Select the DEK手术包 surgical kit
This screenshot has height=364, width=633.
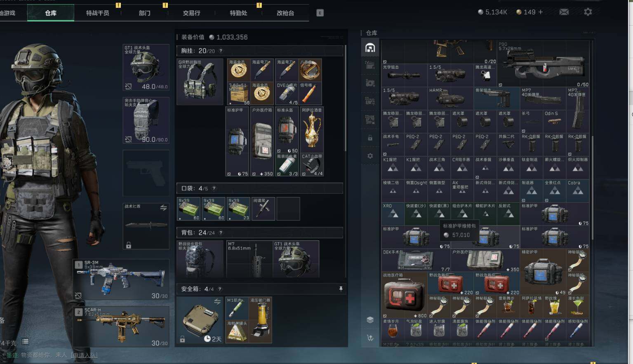click(x=416, y=260)
